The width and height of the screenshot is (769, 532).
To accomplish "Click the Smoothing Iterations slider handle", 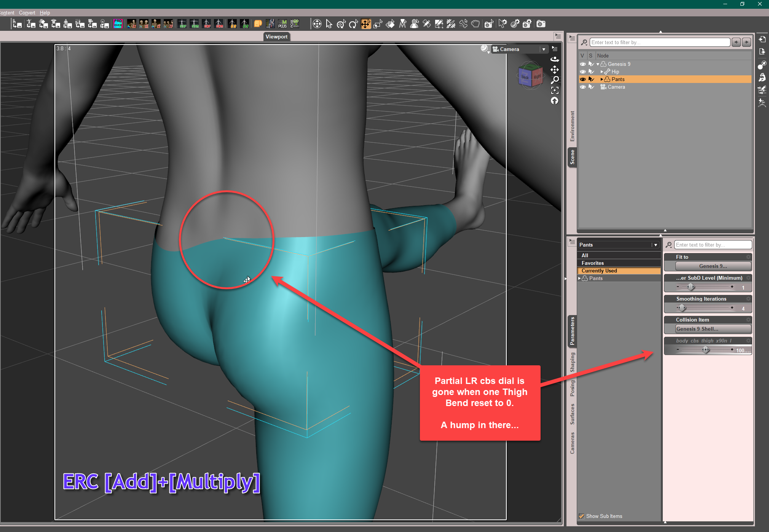I will click(x=682, y=308).
